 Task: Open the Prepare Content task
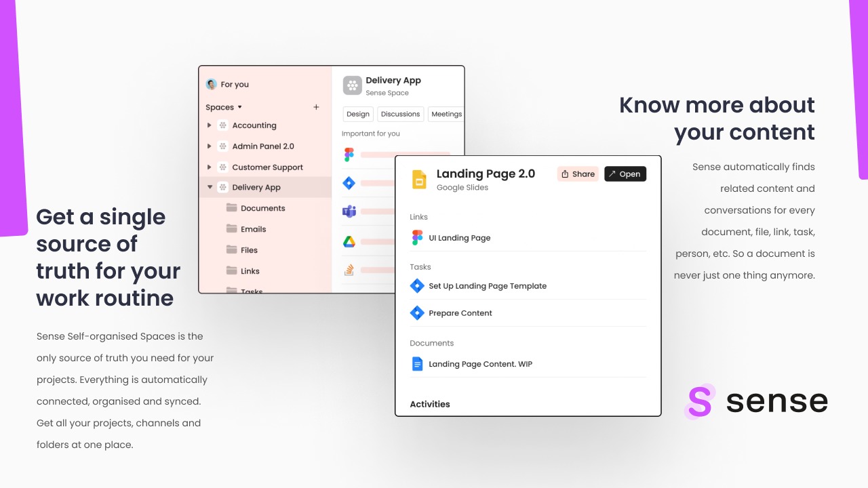click(460, 313)
